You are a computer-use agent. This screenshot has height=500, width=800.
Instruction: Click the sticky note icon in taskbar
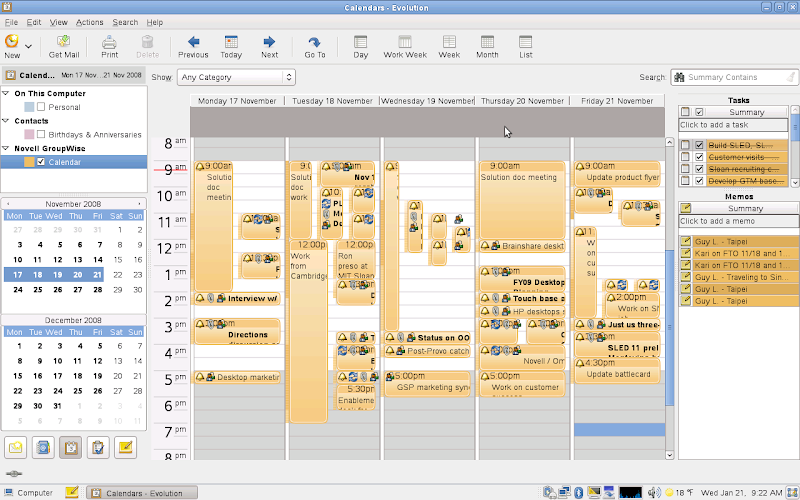pos(71,492)
